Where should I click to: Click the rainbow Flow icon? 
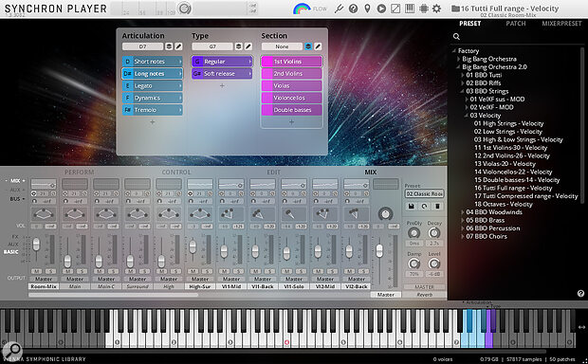pyautogui.click(x=302, y=9)
